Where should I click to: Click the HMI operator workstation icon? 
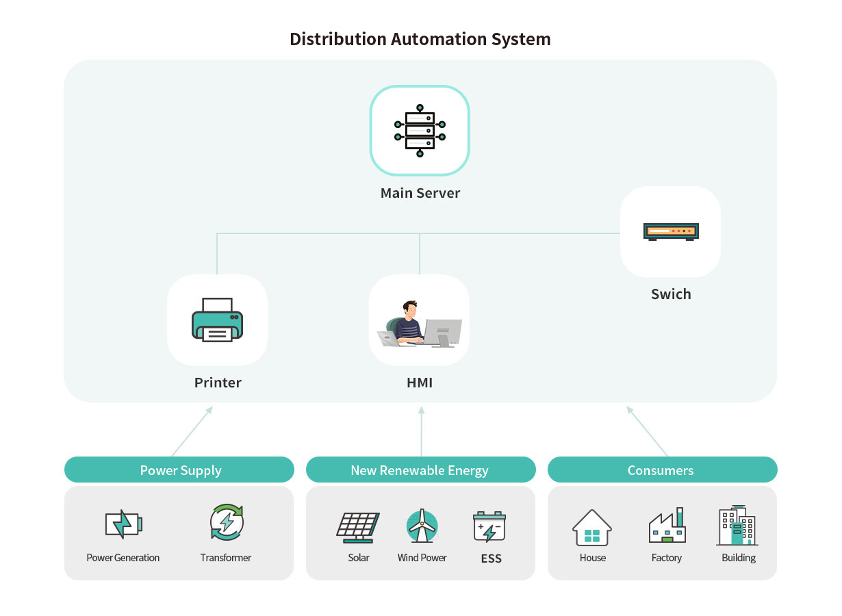(x=420, y=323)
